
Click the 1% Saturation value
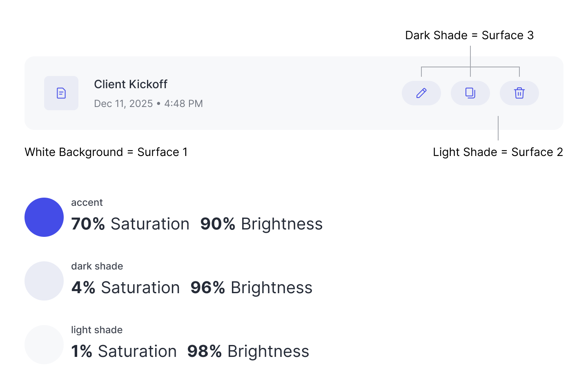(124, 352)
